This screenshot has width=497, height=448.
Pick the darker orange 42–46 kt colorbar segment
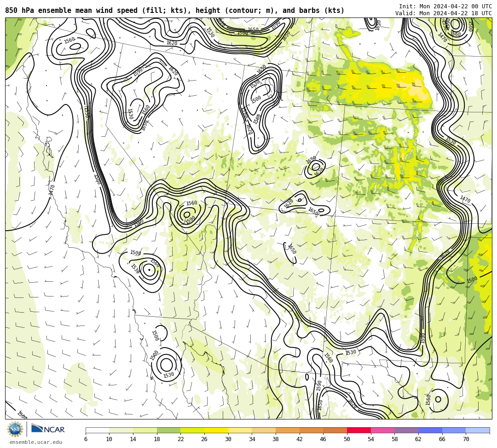click(x=311, y=430)
